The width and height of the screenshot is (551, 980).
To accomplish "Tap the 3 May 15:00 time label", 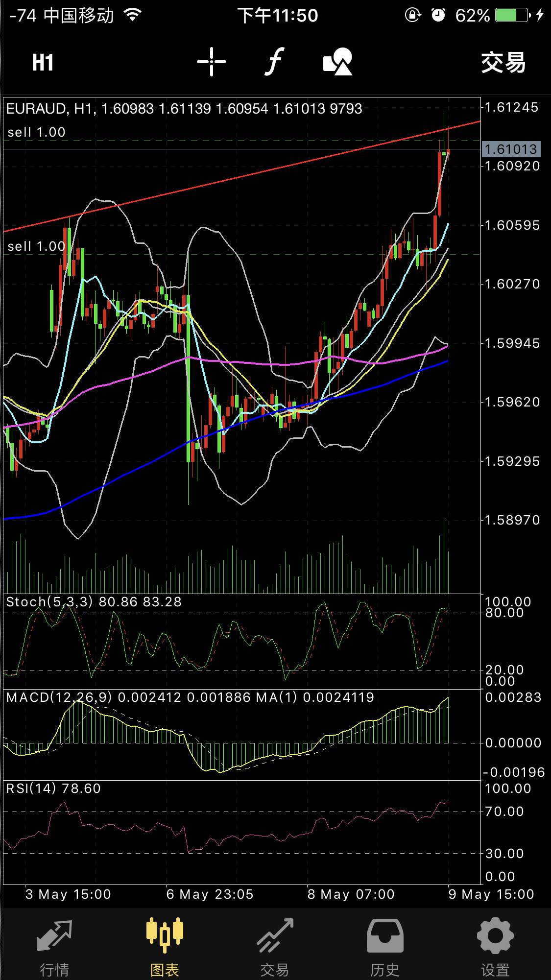I will (x=68, y=894).
